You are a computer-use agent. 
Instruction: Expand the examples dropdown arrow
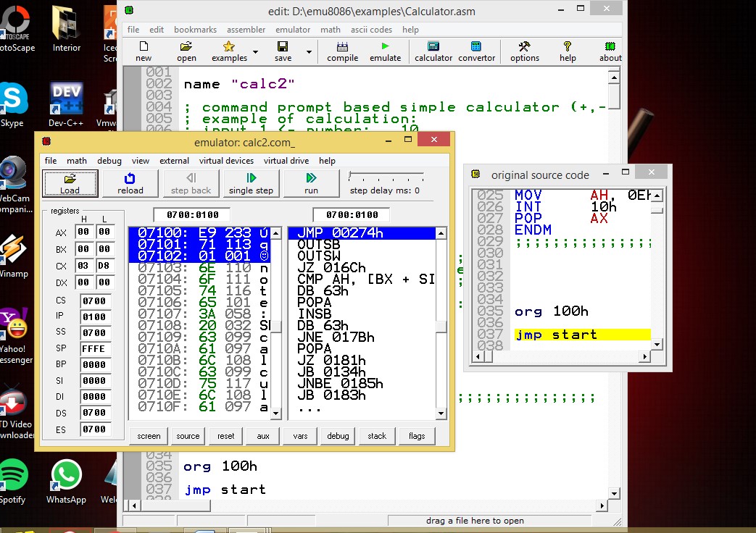(255, 53)
